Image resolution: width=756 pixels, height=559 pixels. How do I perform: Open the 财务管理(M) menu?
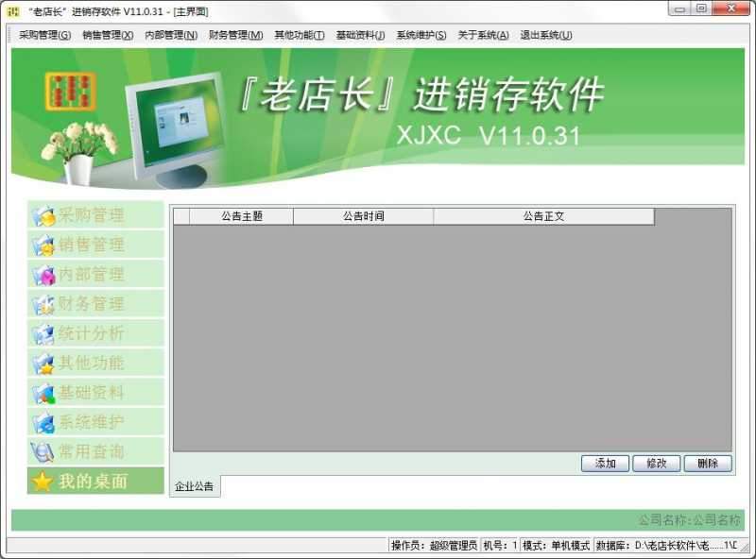click(236, 35)
